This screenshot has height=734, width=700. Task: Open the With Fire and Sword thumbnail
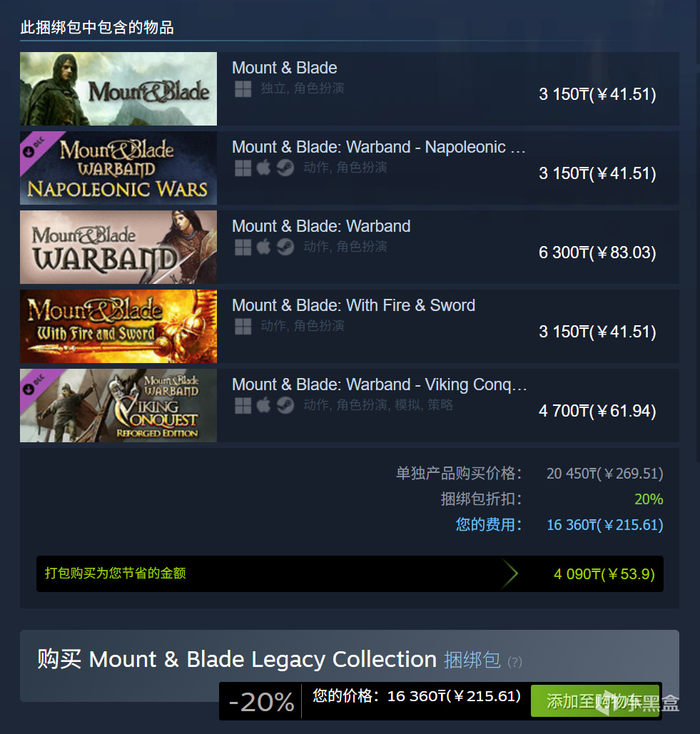click(118, 326)
